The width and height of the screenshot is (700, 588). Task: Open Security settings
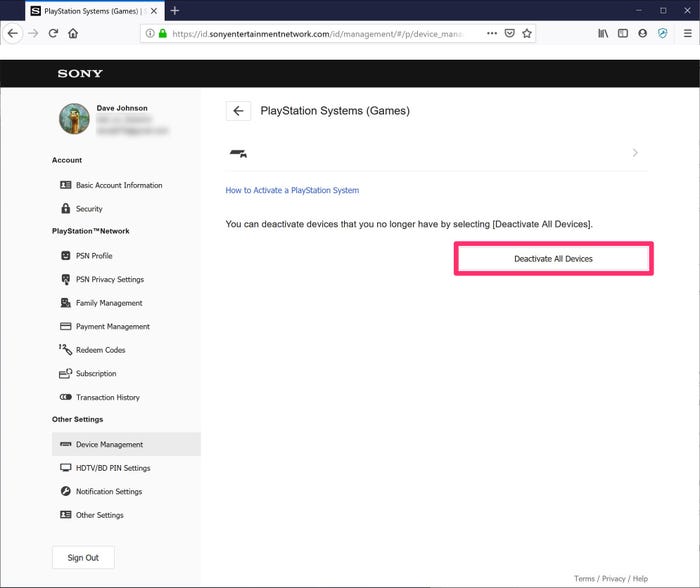coord(81,209)
